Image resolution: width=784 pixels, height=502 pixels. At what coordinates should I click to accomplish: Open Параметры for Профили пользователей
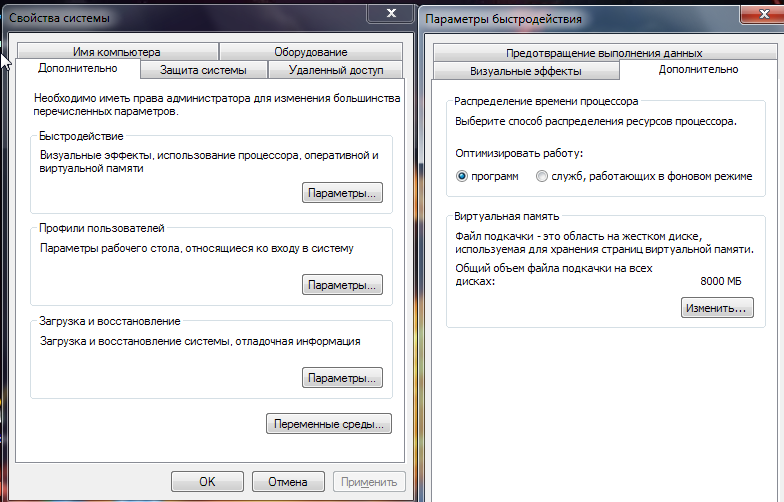tap(342, 284)
